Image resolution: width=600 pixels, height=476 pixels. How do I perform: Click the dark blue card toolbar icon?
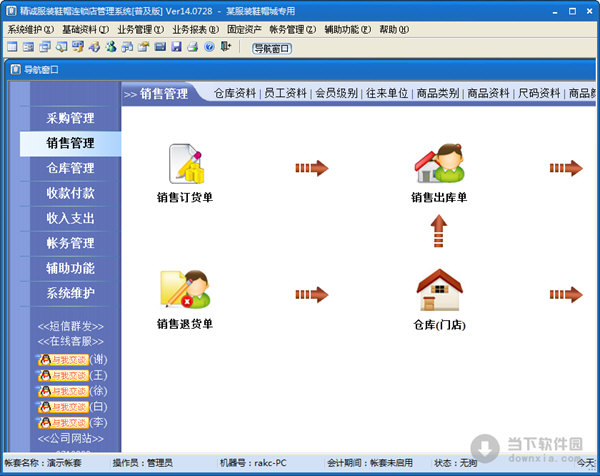pyautogui.click(x=160, y=47)
